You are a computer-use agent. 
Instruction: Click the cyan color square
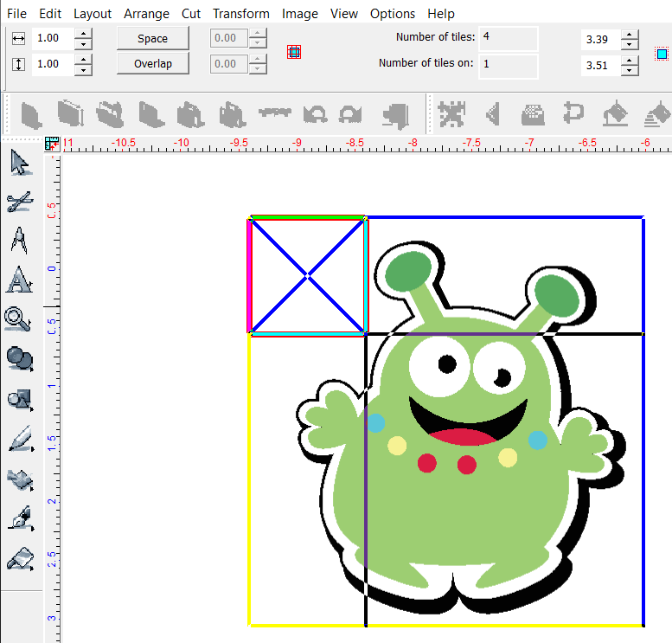tap(662, 54)
